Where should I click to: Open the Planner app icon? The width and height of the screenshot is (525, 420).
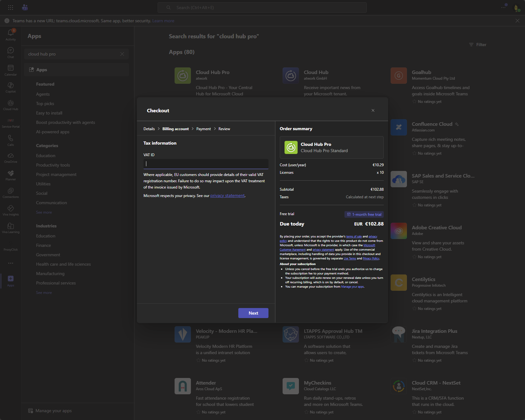pyautogui.click(x=11, y=175)
